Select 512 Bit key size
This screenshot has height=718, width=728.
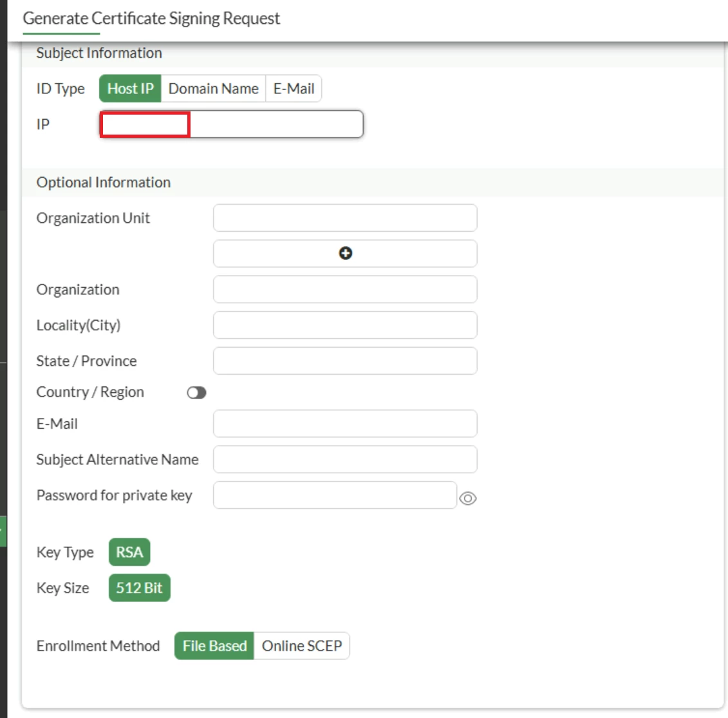pyautogui.click(x=139, y=588)
